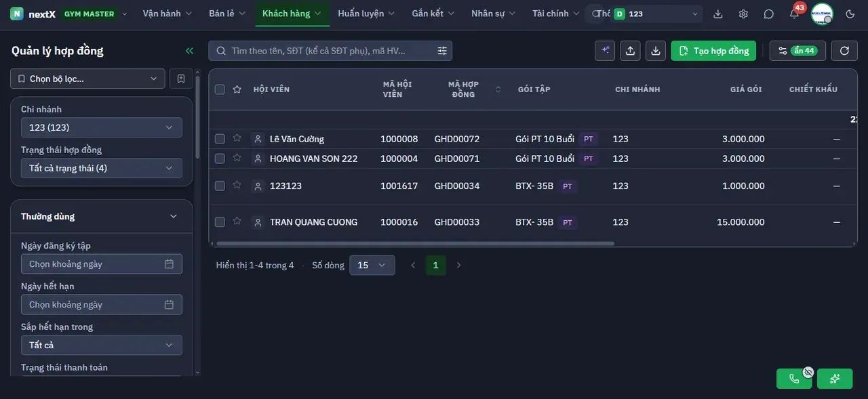Tick the select-all header checkbox
Screen dimensions: 868x399
click(220, 89)
